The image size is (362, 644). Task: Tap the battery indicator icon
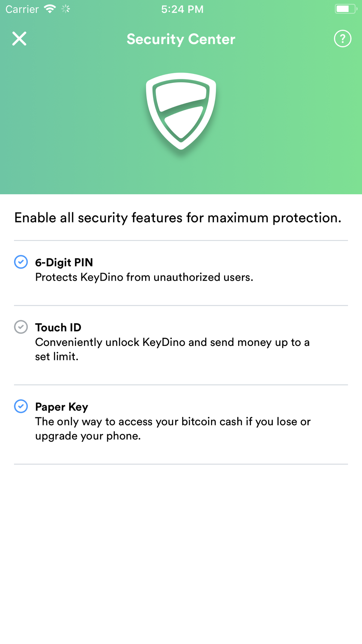(x=345, y=9)
